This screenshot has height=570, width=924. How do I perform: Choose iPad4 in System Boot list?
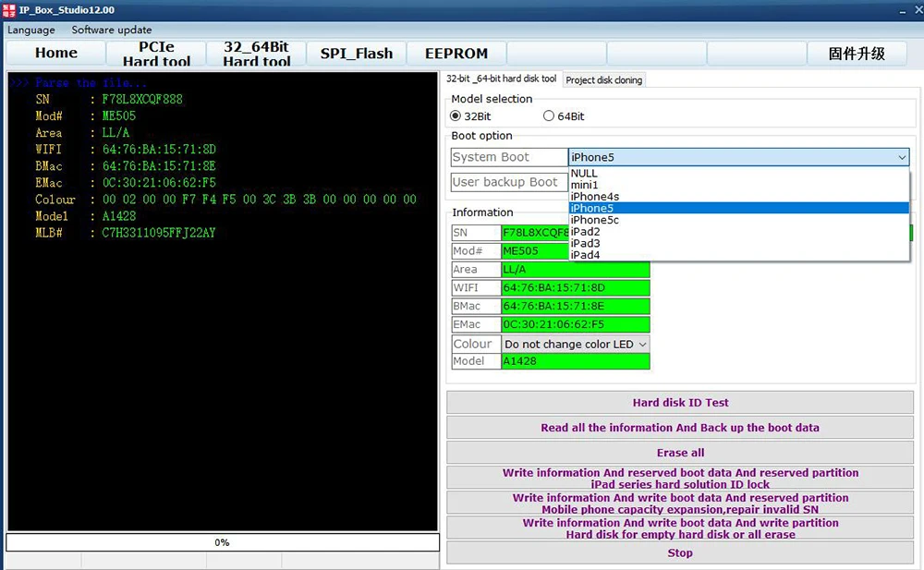click(x=739, y=255)
